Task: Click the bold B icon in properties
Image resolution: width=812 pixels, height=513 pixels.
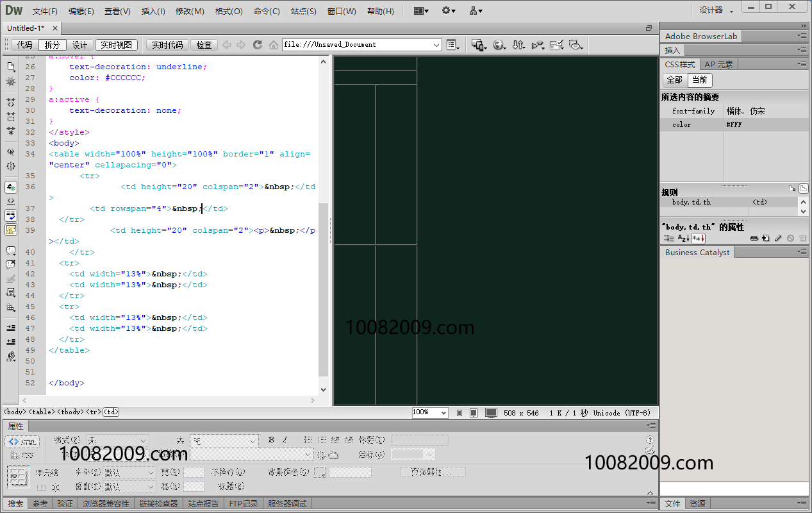Action: pos(272,440)
